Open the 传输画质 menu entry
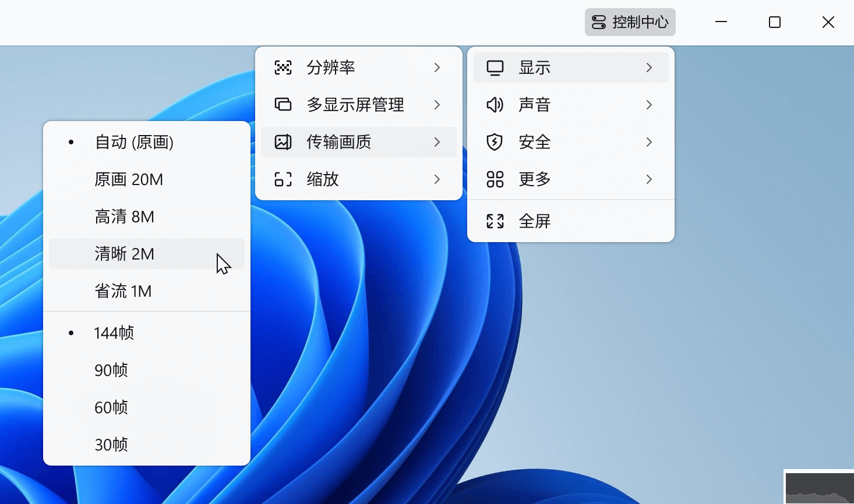Screen dimensions: 854x504 (338, 142)
